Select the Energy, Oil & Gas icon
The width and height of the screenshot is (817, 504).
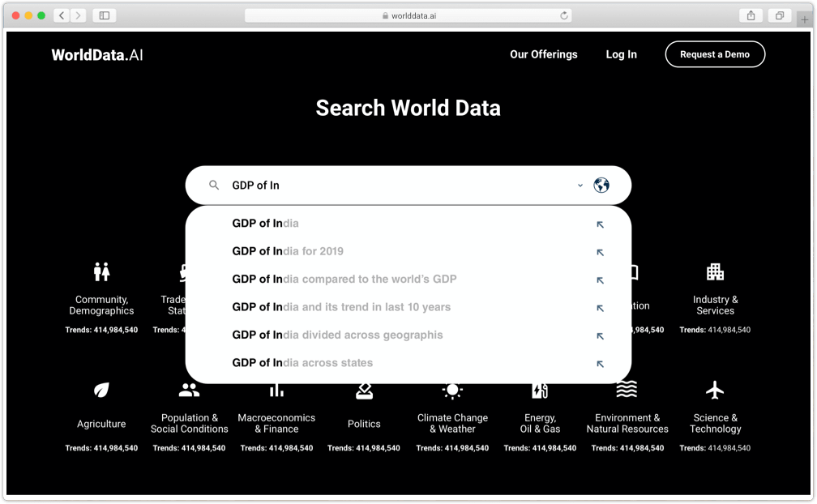(x=540, y=391)
